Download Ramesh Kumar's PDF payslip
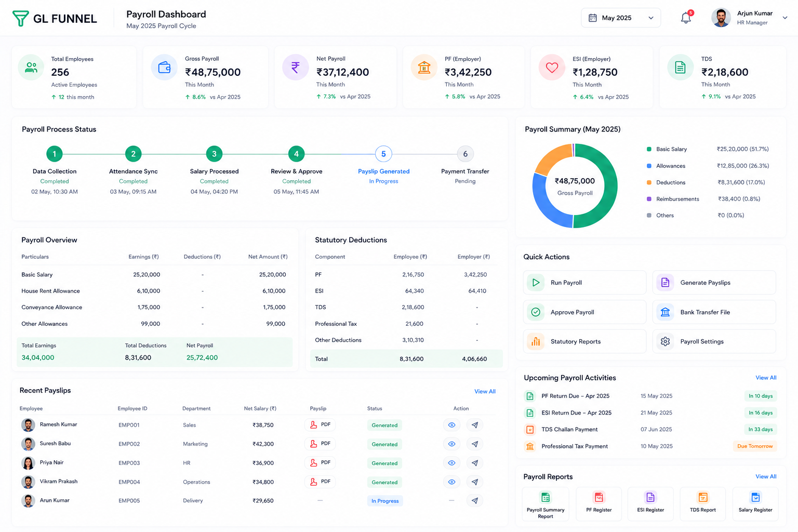 click(320, 425)
